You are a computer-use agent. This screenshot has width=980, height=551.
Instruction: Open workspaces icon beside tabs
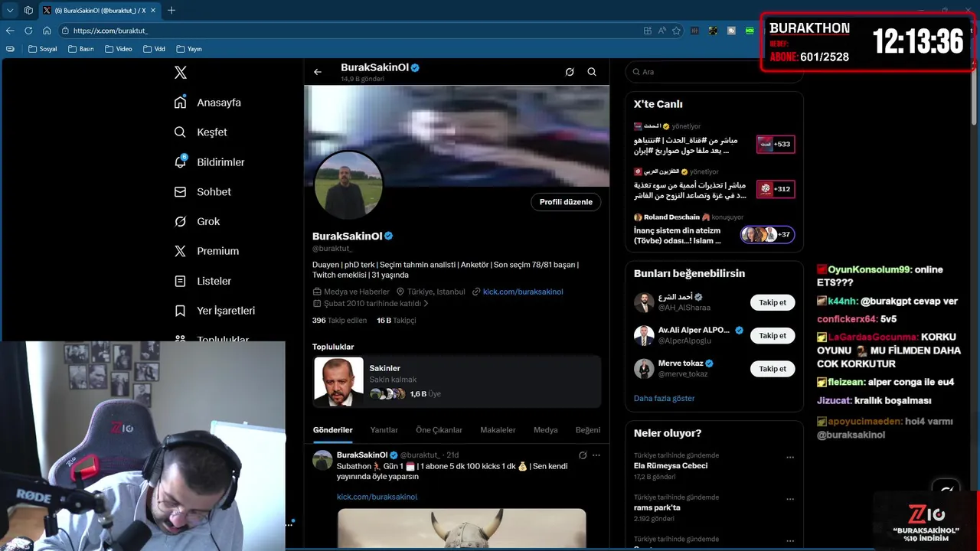28,11
